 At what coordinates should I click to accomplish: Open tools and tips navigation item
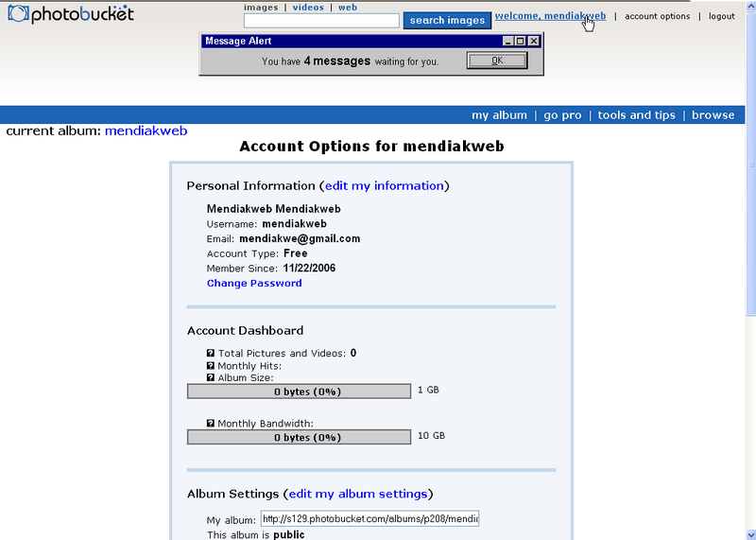click(x=636, y=115)
